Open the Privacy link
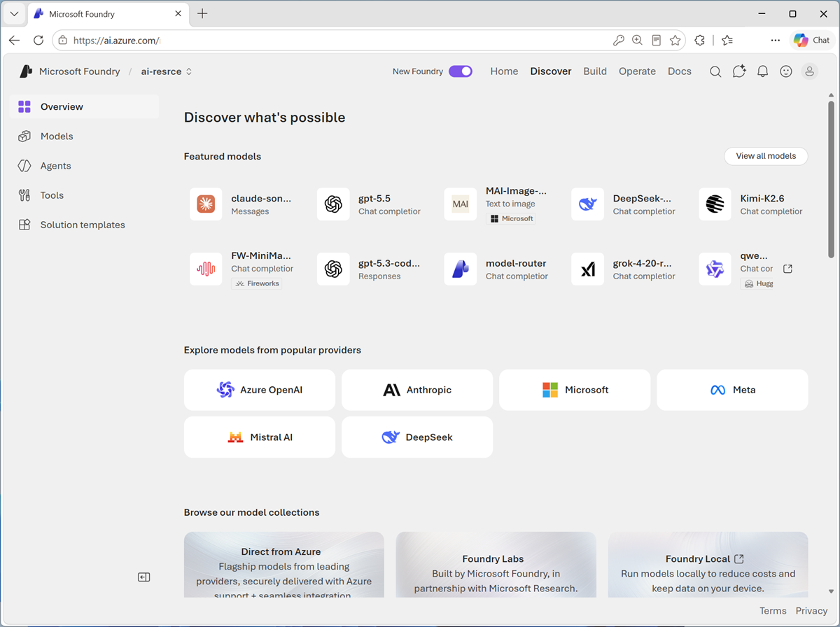 coord(811,611)
